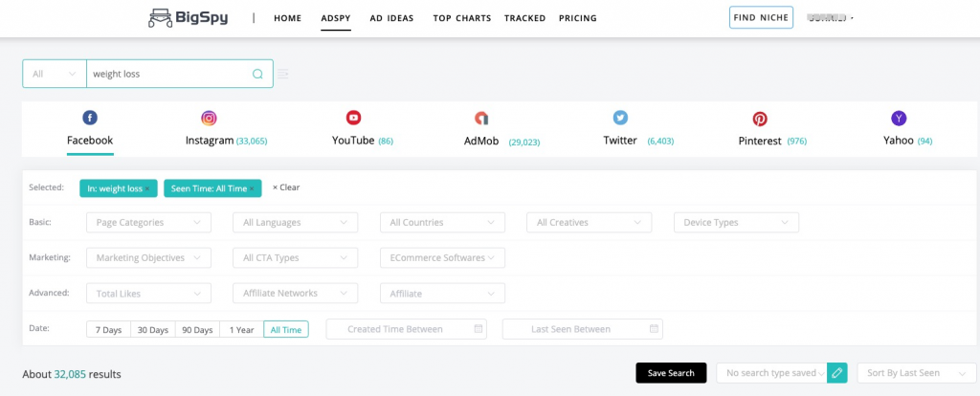This screenshot has height=396, width=980.
Task: Open the ADSPY menu item
Action: 336,18
